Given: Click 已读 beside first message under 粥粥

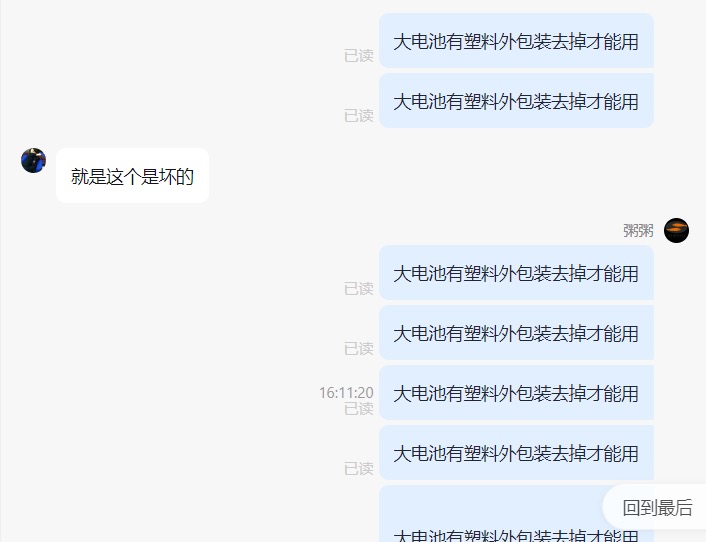Looking at the screenshot, I should coord(359,288).
